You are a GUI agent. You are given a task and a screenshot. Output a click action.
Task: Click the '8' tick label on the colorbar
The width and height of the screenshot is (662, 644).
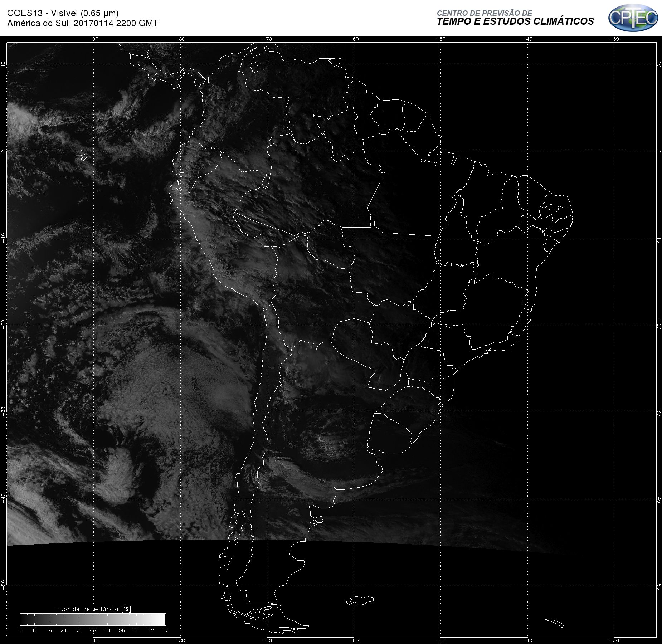tap(34, 630)
